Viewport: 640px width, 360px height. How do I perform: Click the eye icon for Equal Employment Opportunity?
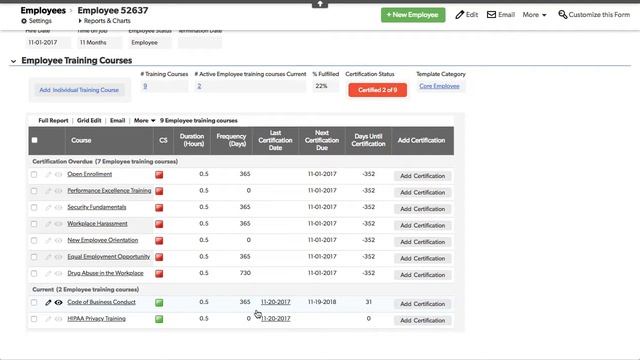click(58, 257)
